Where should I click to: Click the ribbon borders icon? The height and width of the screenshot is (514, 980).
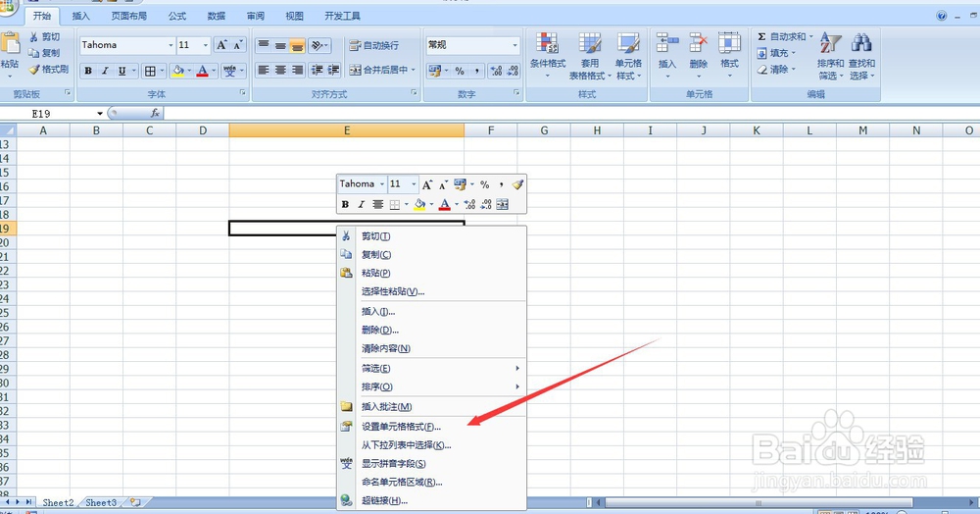tap(150, 72)
